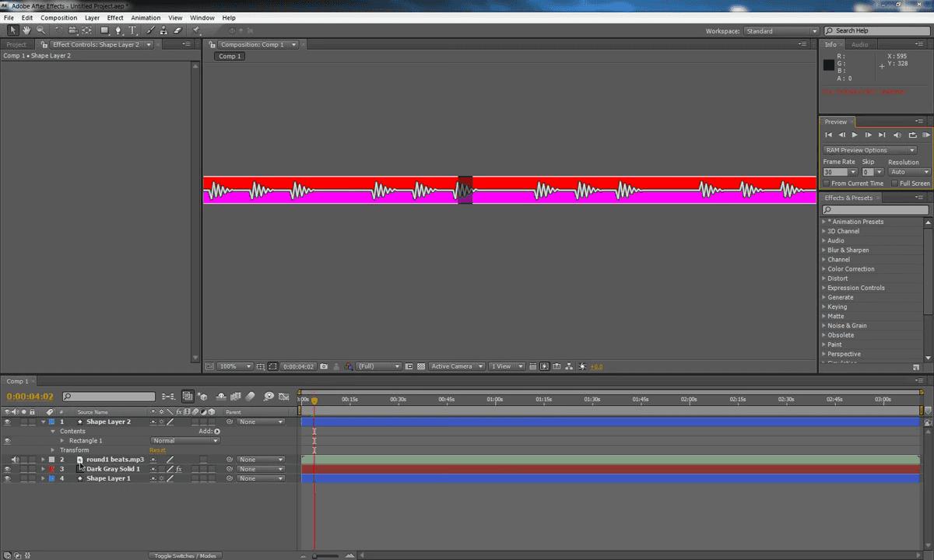This screenshot has height=560, width=934.
Task: Click the timeline layer search field
Action: (x=109, y=397)
